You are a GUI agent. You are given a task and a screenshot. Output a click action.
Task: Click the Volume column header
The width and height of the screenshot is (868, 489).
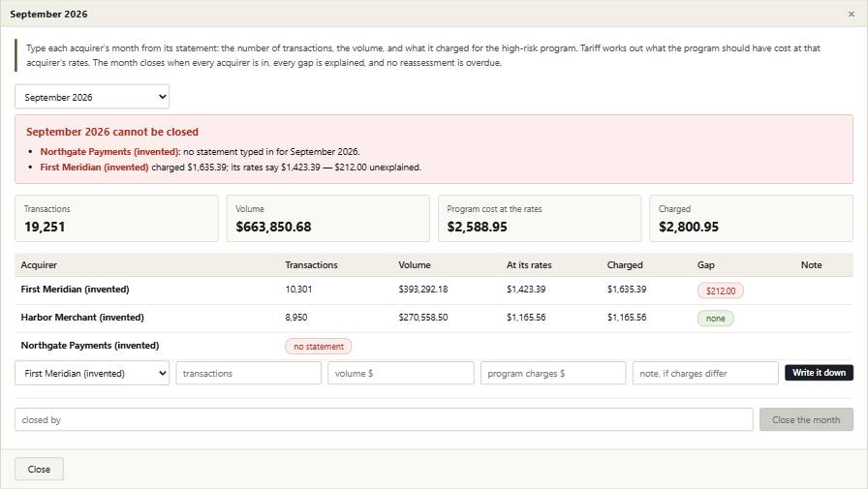[414, 265]
